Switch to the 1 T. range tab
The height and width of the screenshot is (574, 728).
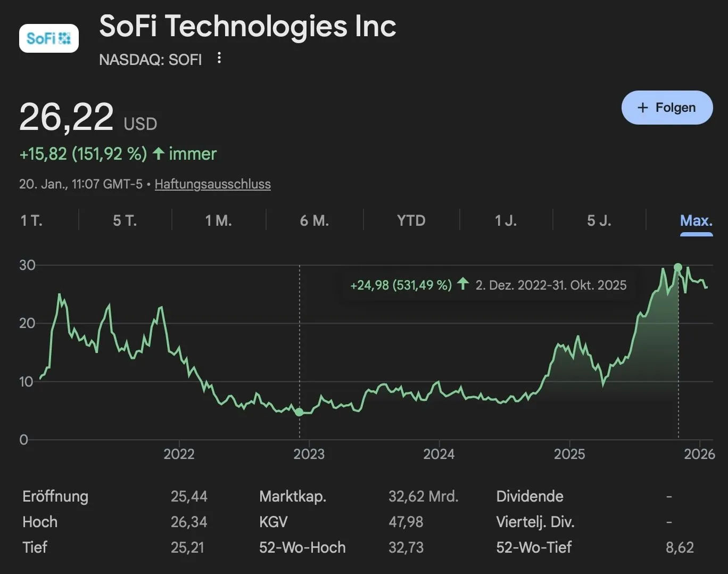[31, 220]
